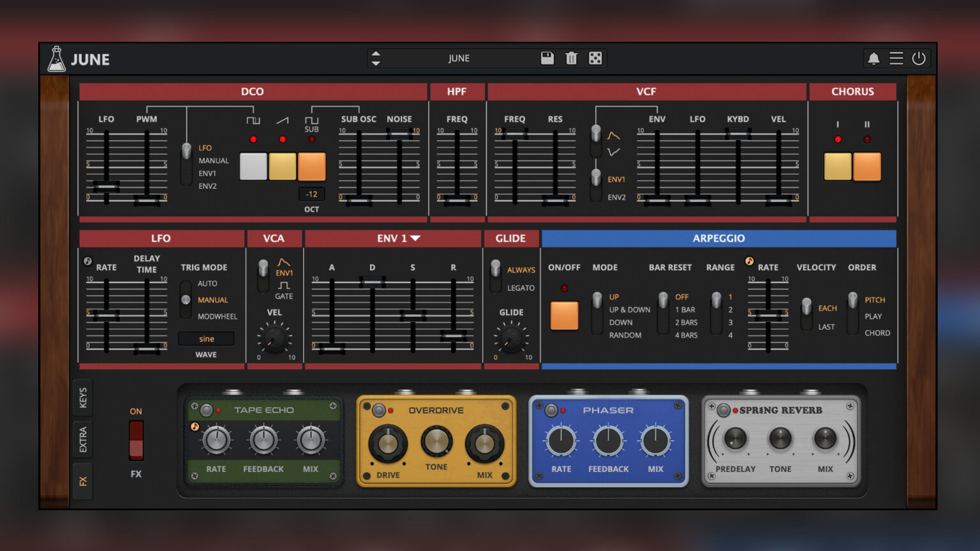980x551 pixels.
Task: Delete the JUNE preset via trash icon
Action: tap(571, 58)
